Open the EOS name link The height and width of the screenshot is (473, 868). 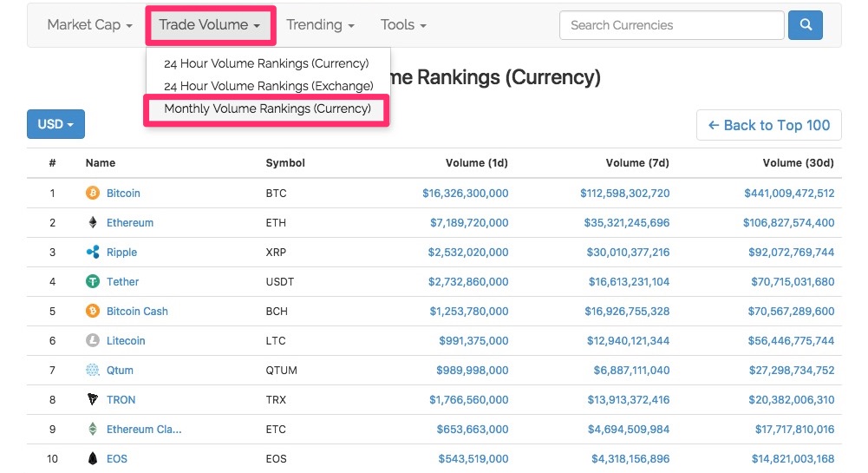(x=117, y=458)
